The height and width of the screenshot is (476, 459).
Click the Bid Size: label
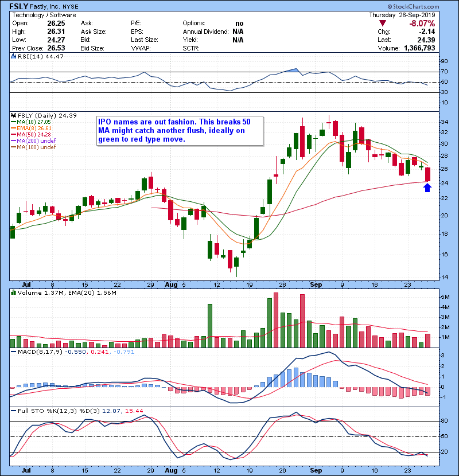point(92,48)
